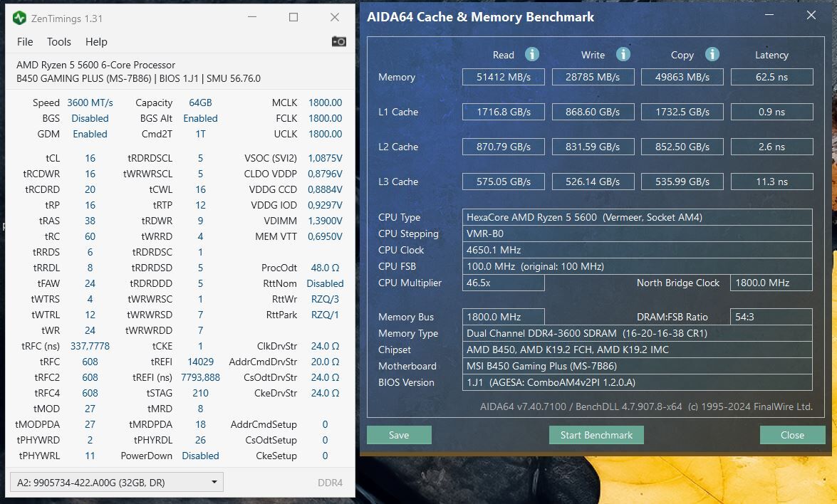This screenshot has width=837, height=504.
Task: Click the ZenTimings app logo icon
Action: tap(19, 18)
